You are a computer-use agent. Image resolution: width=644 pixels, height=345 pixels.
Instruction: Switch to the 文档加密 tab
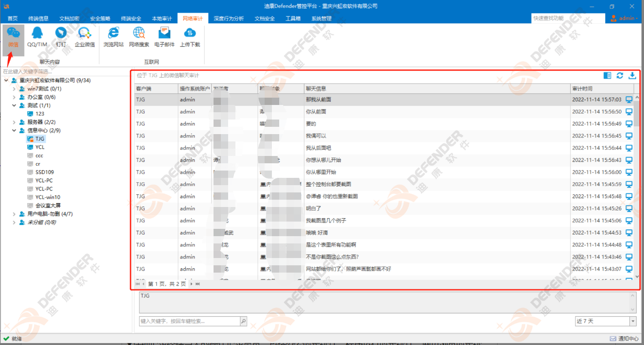(69, 18)
